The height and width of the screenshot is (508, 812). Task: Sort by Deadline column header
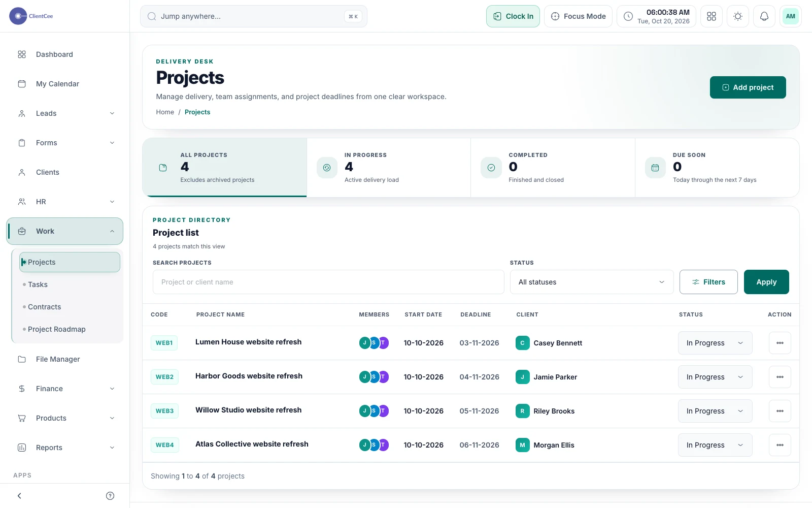click(476, 314)
